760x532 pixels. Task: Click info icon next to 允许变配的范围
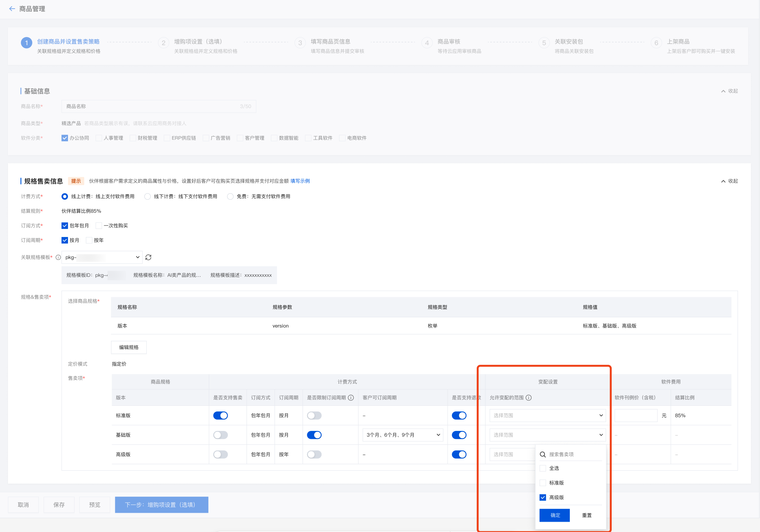coord(529,398)
